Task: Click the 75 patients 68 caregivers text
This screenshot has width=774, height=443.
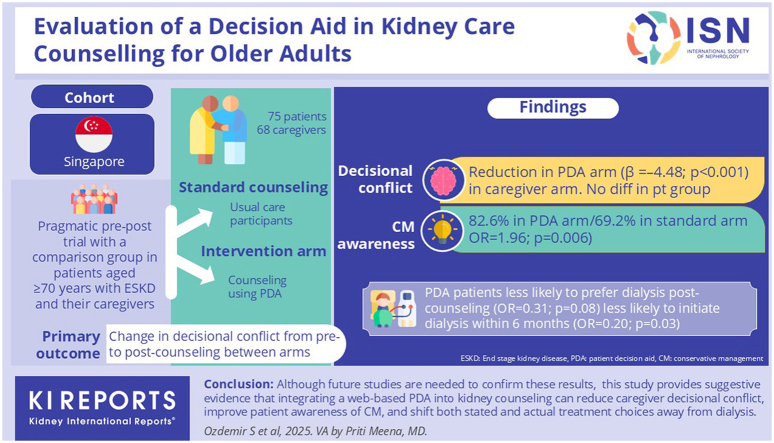Action: pyautogui.click(x=291, y=123)
